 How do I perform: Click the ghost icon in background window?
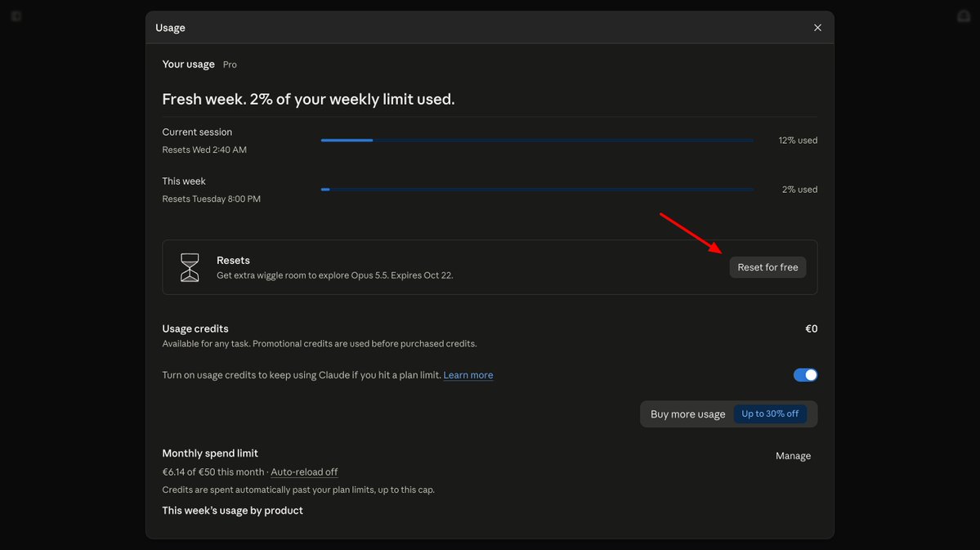pyautogui.click(x=963, y=16)
